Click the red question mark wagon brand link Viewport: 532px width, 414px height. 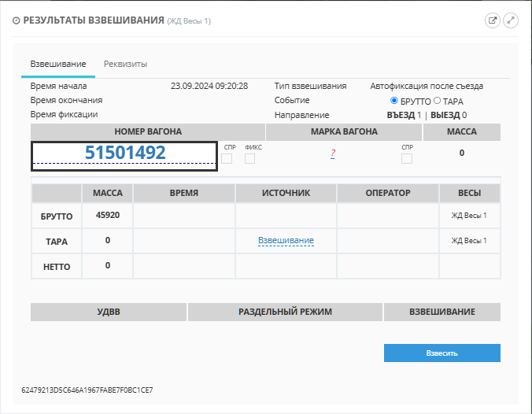pos(333,154)
